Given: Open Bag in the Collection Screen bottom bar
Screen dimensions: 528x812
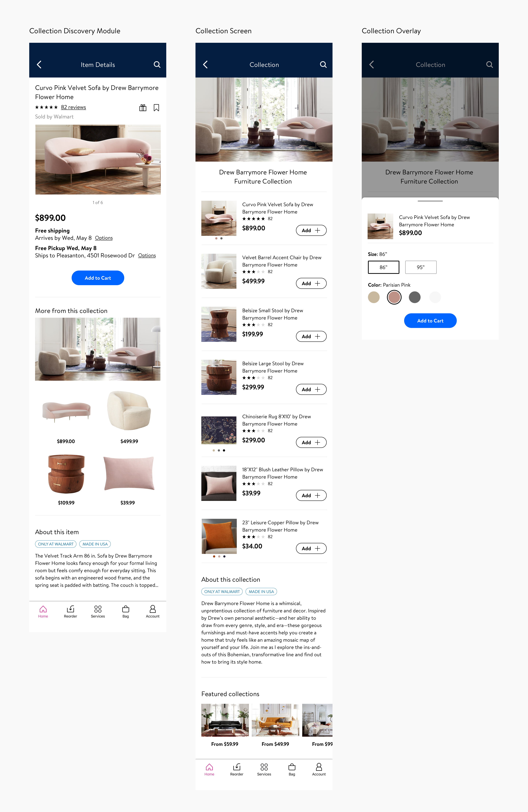Looking at the screenshot, I should pyautogui.click(x=292, y=769).
